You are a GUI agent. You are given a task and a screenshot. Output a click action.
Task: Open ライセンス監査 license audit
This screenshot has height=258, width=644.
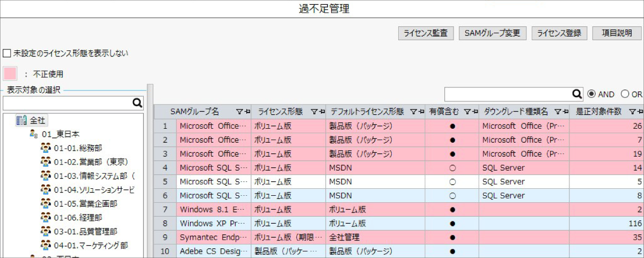426,33
